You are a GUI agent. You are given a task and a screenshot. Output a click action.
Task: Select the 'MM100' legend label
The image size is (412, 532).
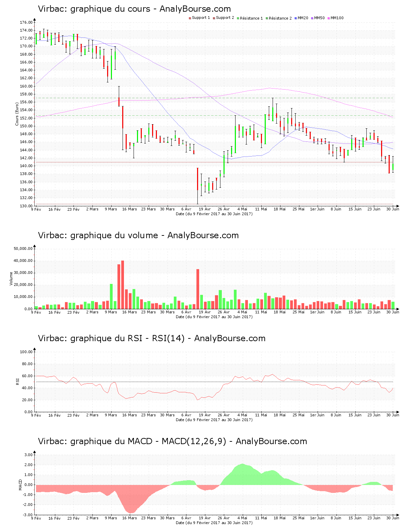tap(337, 18)
